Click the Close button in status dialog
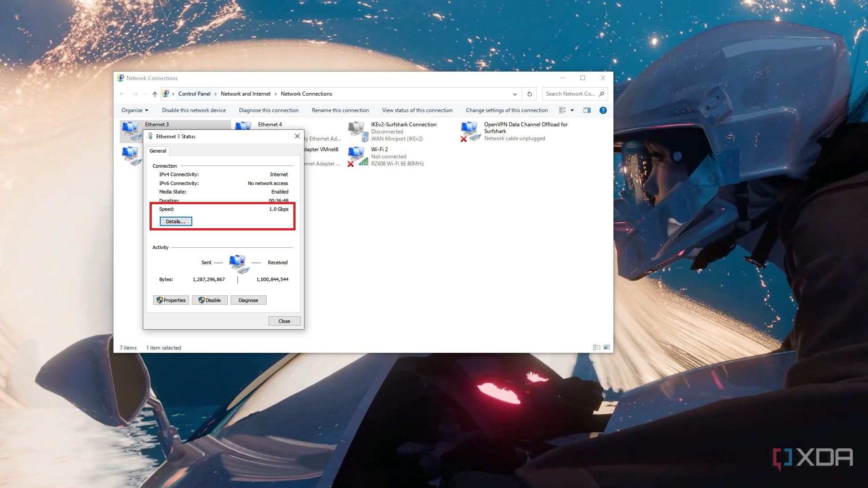This screenshot has width=868, height=488. 284,321
